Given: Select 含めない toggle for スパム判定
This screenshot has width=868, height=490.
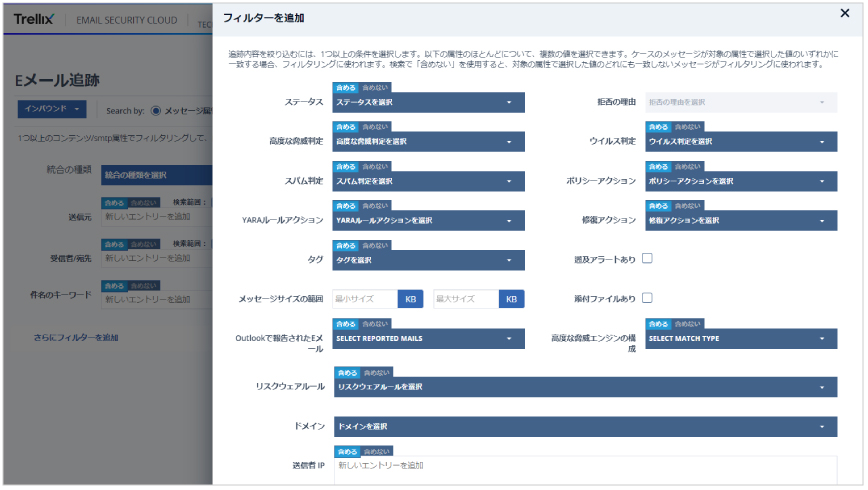Looking at the screenshot, I should click(x=375, y=167).
